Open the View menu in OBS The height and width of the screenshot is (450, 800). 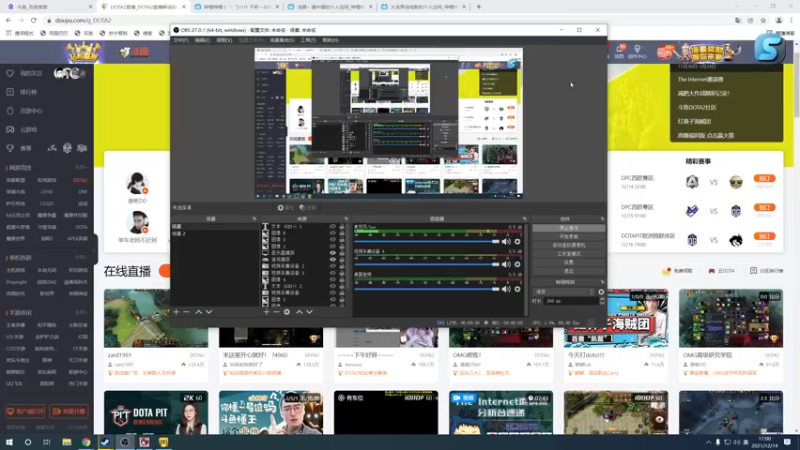click(x=224, y=40)
